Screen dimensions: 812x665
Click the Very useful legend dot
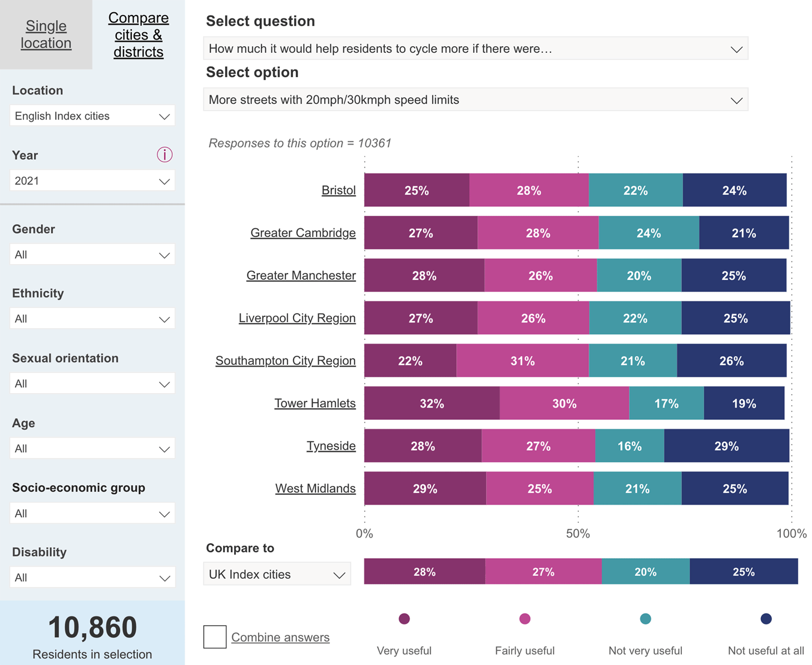tap(404, 619)
